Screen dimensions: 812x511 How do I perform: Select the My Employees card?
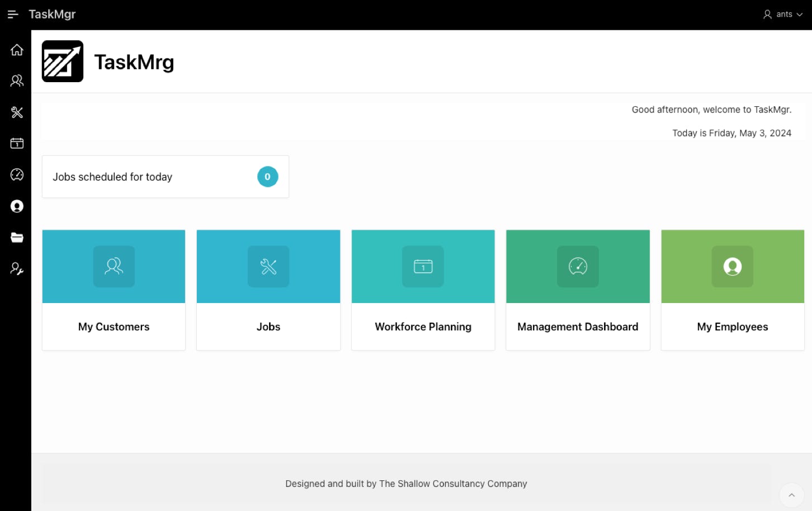(x=733, y=290)
